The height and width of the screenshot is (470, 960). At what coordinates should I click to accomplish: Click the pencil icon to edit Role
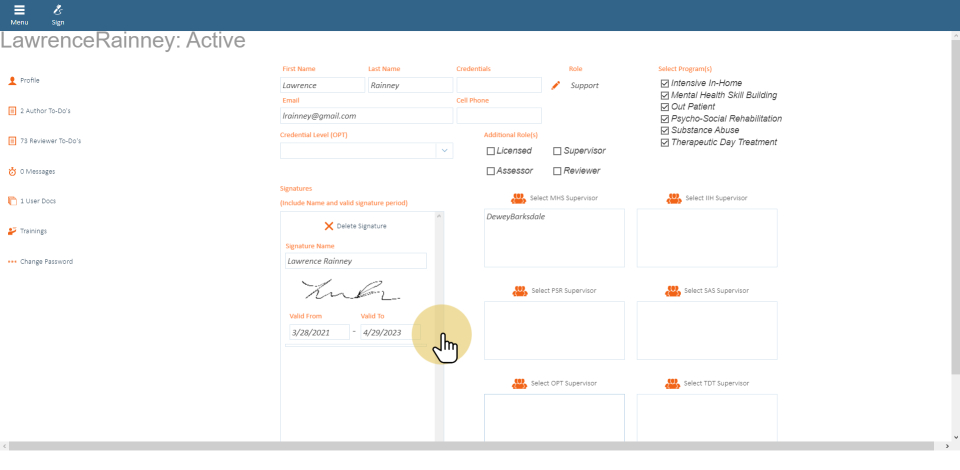tap(556, 86)
